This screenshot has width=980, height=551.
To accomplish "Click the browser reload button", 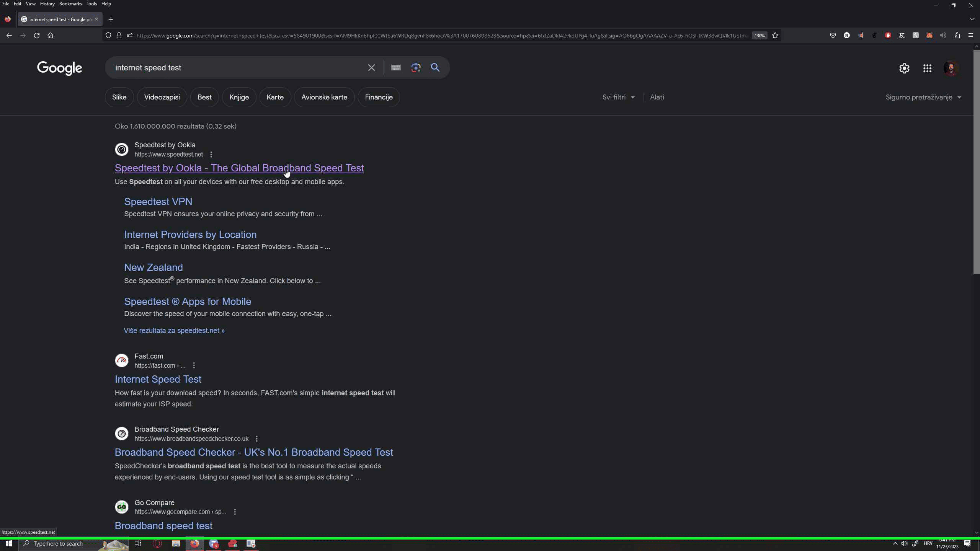I will coord(37,36).
